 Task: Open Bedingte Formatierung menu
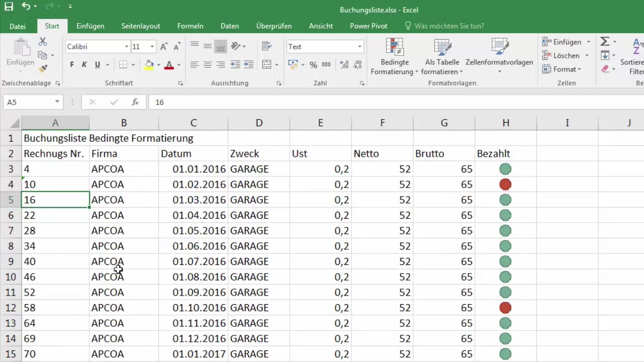click(395, 56)
